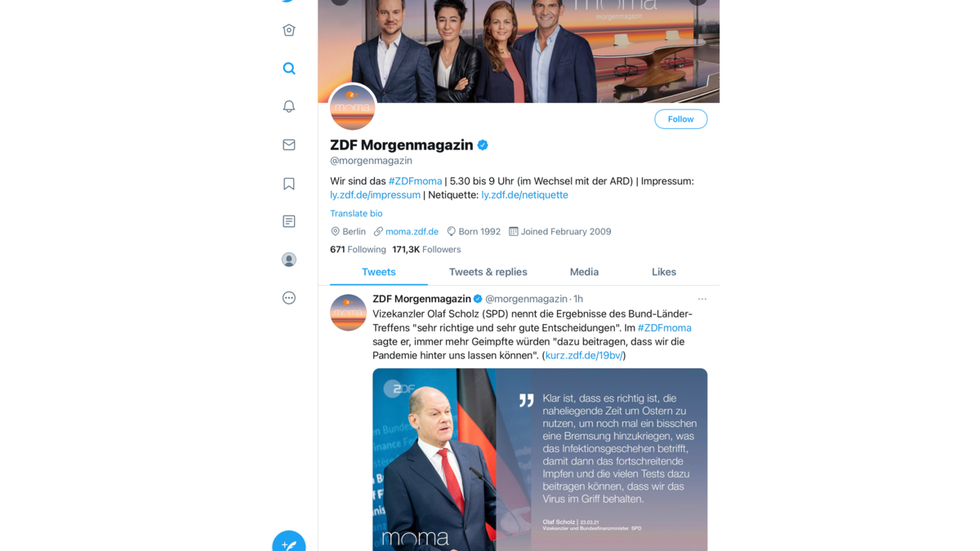Screen dimensions: 980x551
Task: Click Translate bio link
Action: tap(356, 214)
